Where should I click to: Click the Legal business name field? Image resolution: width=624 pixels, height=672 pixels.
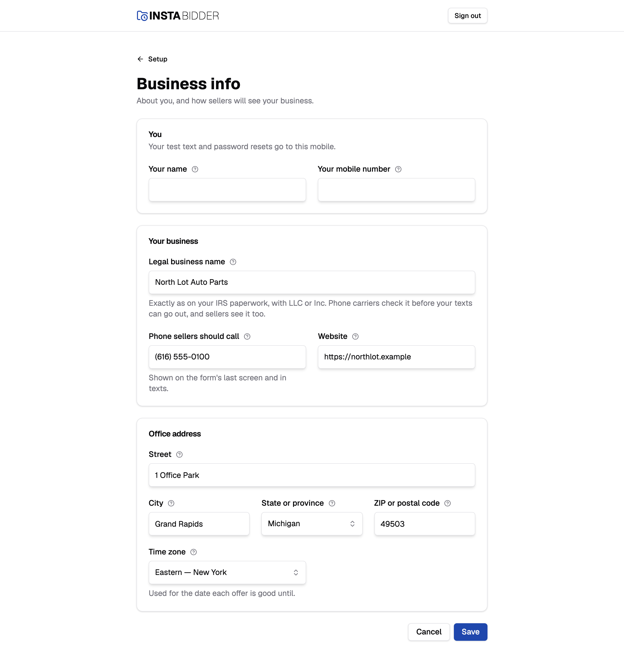(312, 282)
